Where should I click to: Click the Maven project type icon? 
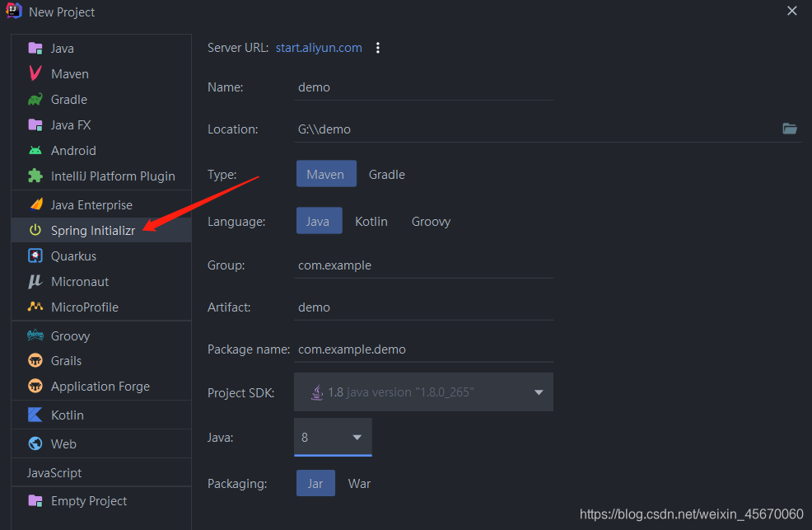pos(35,73)
